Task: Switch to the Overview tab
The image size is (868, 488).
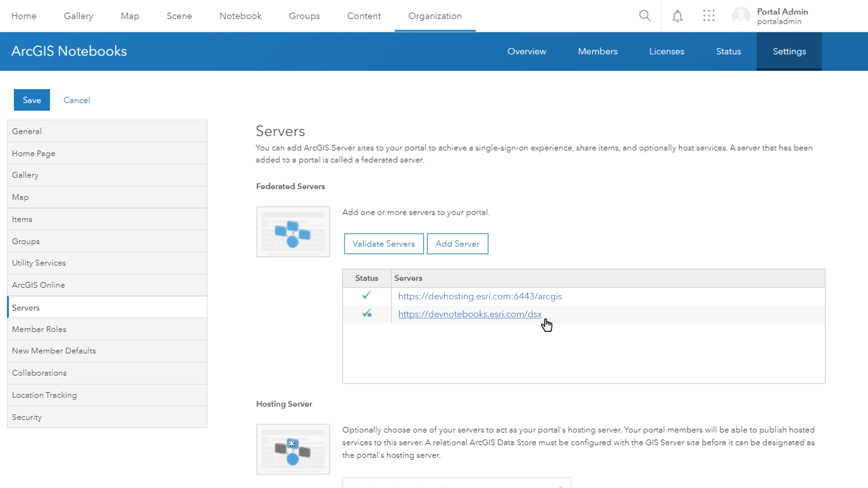Action: pos(526,51)
